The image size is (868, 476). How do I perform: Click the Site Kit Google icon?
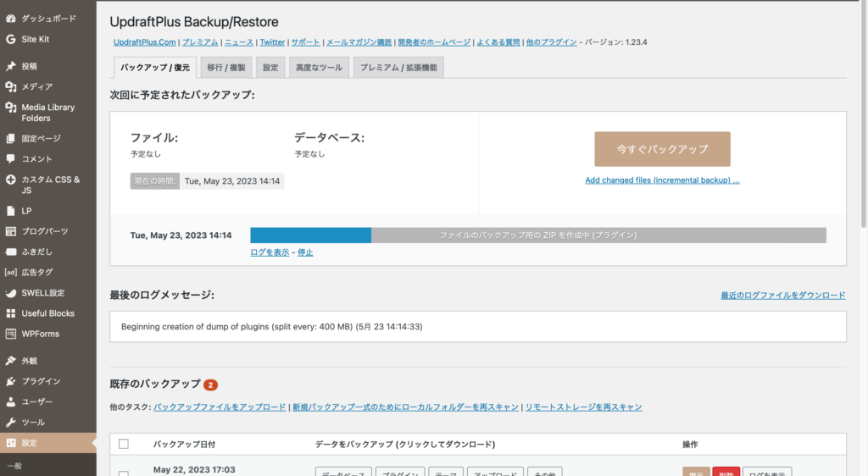point(10,39)
